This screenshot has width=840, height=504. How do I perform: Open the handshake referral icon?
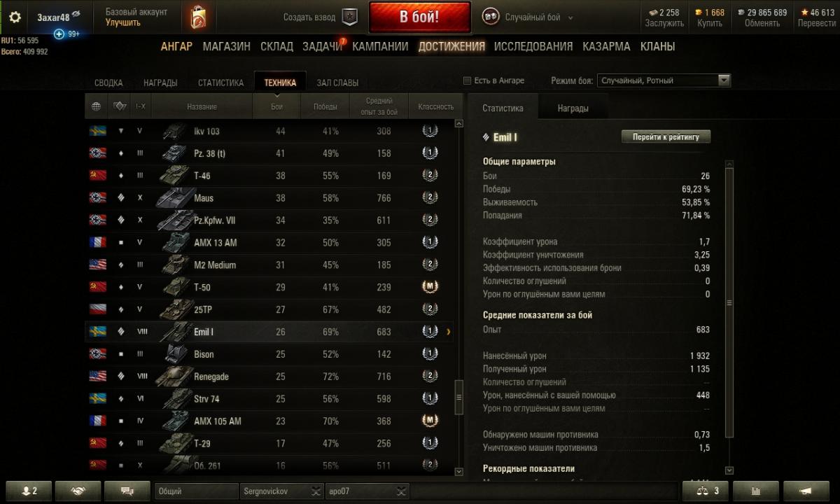click(78, 491)
